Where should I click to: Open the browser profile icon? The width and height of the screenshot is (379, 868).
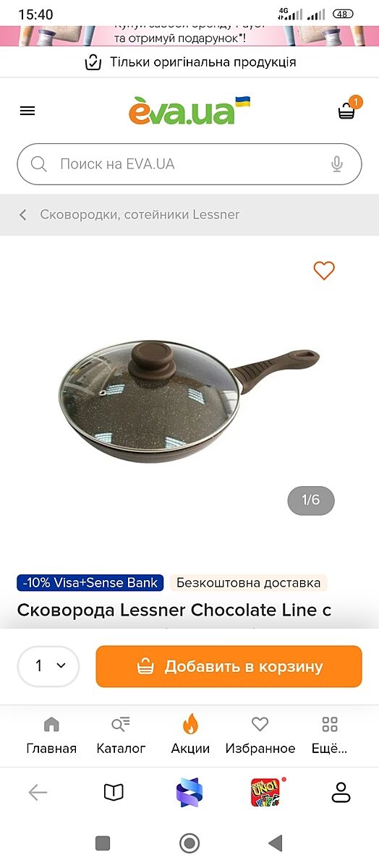click(341, 792)
